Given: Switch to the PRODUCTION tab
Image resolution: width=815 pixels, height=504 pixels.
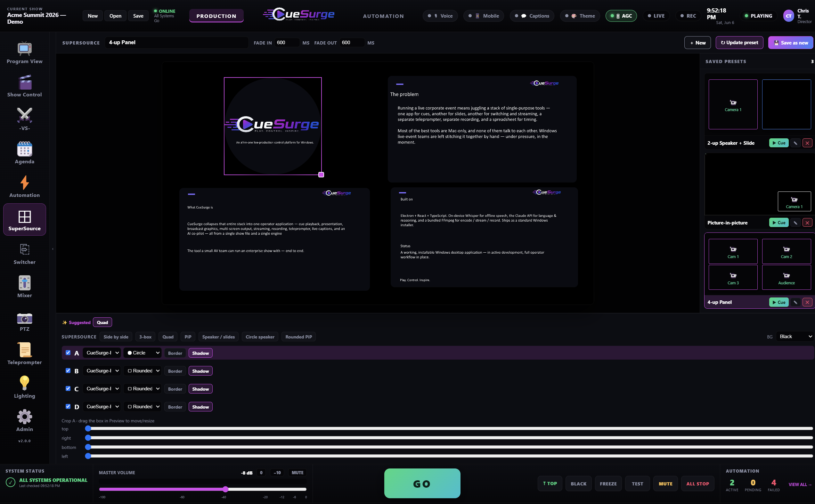Looking at the screenshot, I should 216,16.
